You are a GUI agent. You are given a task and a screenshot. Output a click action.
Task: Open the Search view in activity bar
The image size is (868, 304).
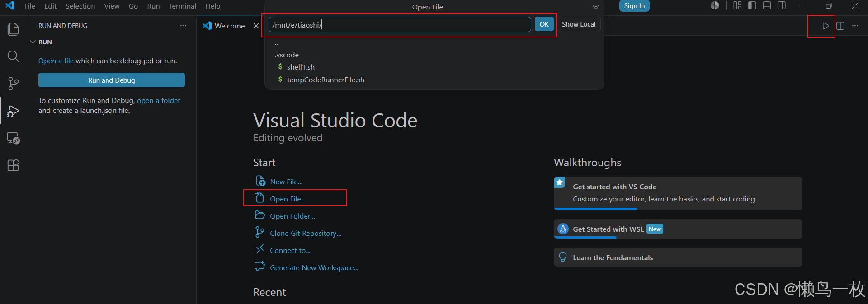(x=14, y=56)
